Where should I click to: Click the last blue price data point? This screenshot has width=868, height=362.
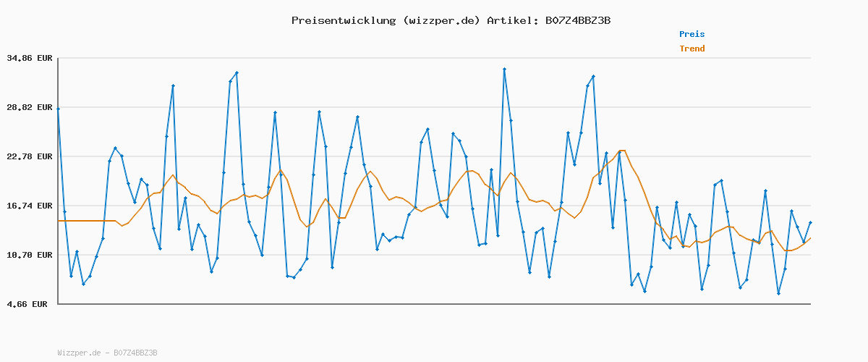[x=810, y=223]
